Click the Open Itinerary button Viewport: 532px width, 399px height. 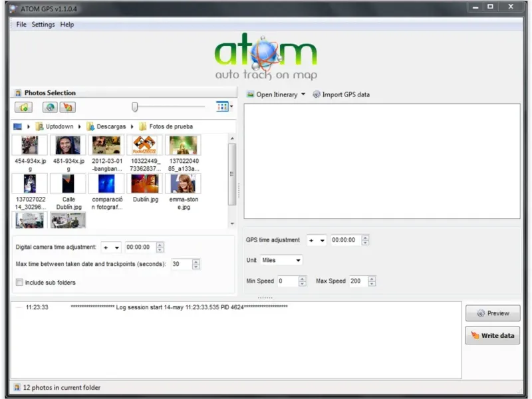[273, 94]
